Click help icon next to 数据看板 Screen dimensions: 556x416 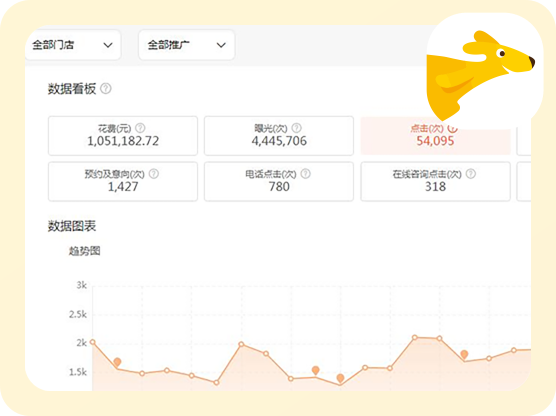point(106,88)
